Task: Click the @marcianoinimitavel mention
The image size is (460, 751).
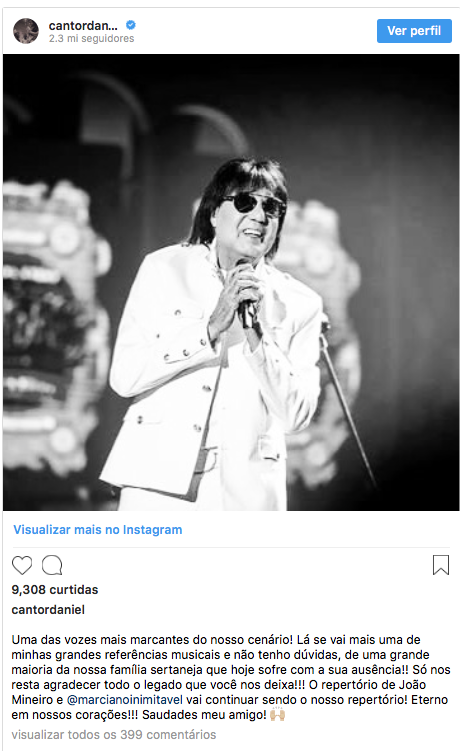Action: (125, 700)
